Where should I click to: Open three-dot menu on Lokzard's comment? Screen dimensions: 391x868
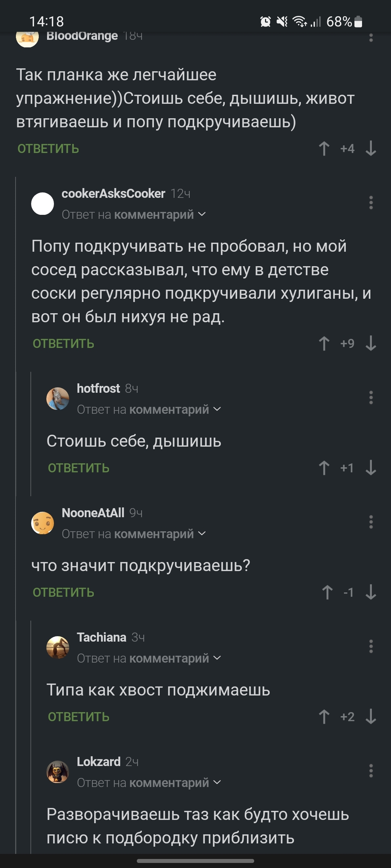(x=371, y=771)
